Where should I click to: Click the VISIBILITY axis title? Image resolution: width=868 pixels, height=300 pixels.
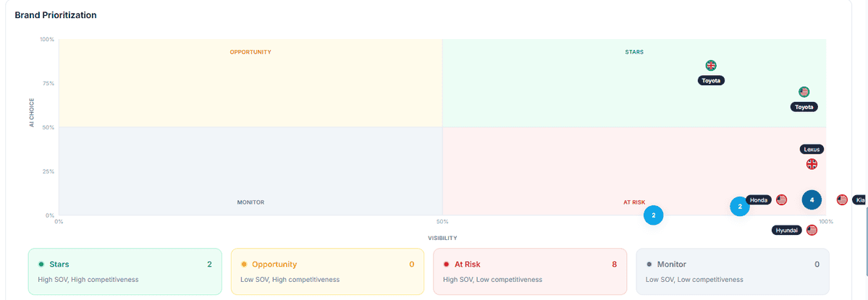coord(442,238)
